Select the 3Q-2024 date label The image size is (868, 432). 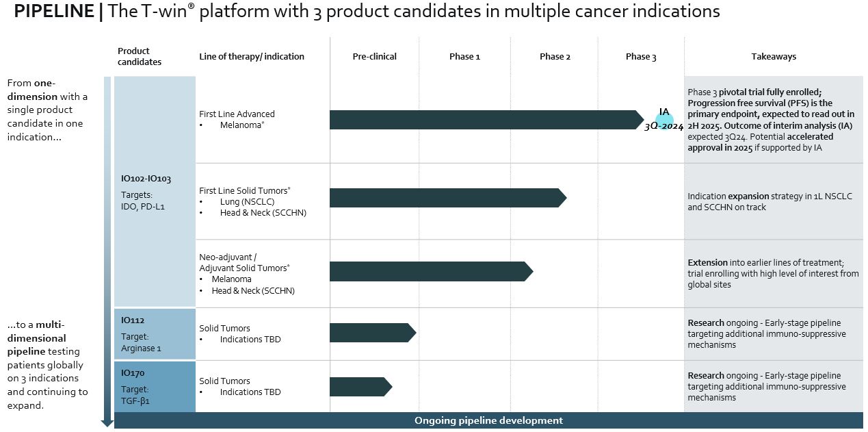[x=664, y=127]
